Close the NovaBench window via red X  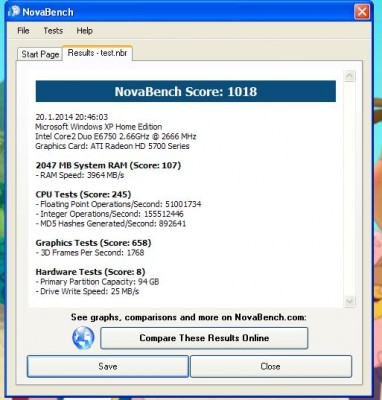(362, 12)
